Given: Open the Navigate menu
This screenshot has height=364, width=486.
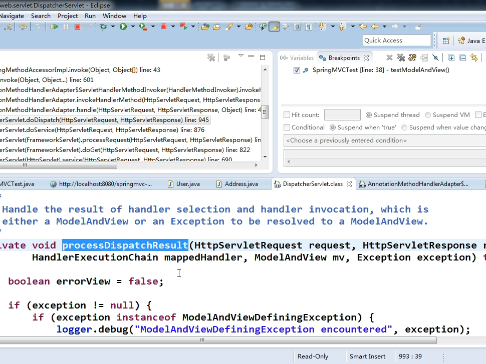Looking at the screenshot, I should pyautogui.click(x=12, y=16).
